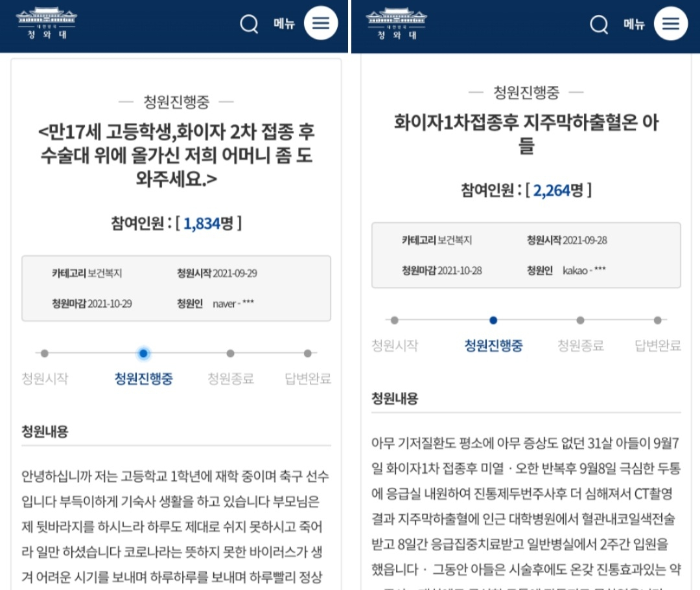Click participant count 2,264명
The width and height of the screenshot is (700, 590).
coord(558,190)
